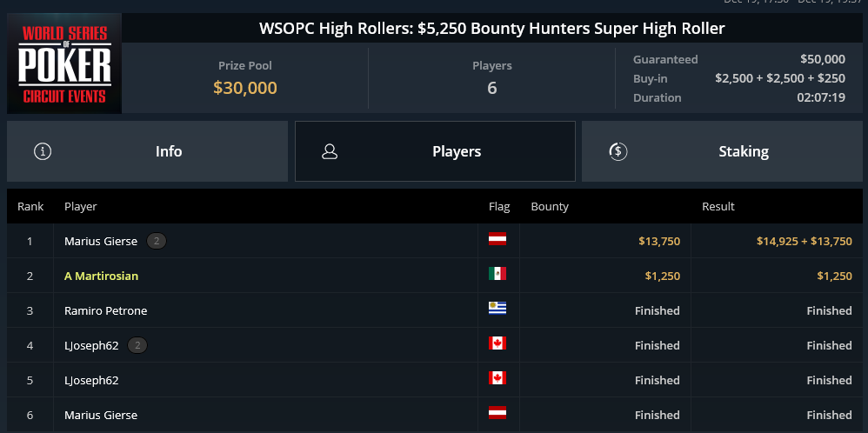The height and width of the screenshot is (433, 868).
Task: Click the Uruguay flag for Ramiro Petrone
Action: 497,309
